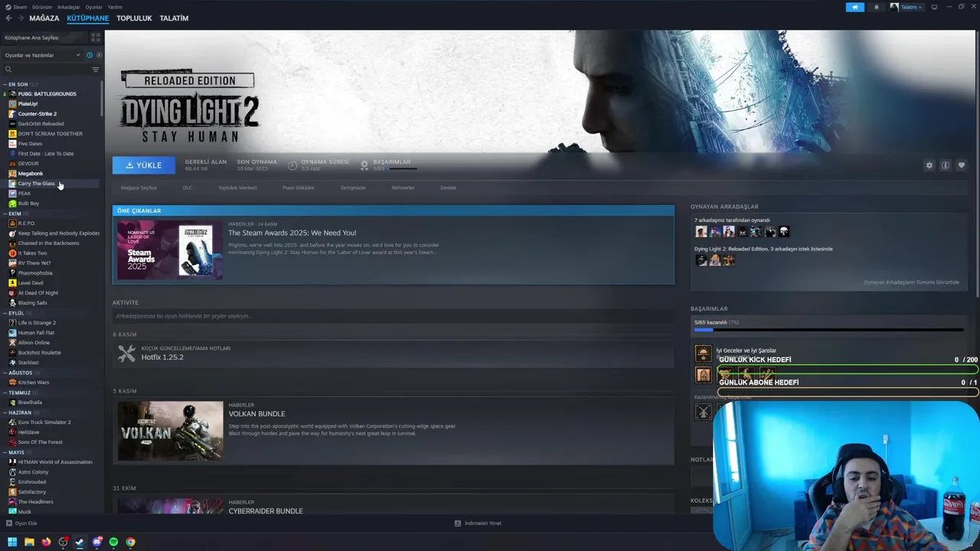Image resolution: width=980 pixels, height=551 pixels.
Task: Open Yardım menu
Action: tap(115, 7)
